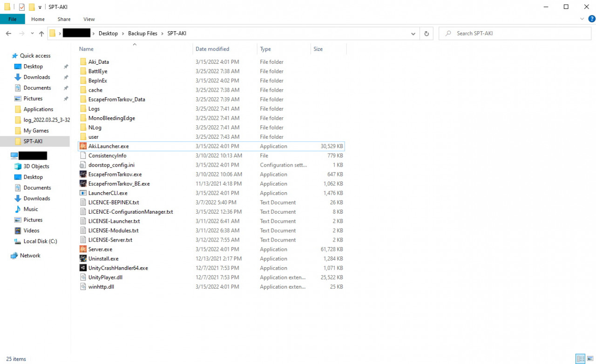
Task: Open the File menu
Action: pos(13,19)
